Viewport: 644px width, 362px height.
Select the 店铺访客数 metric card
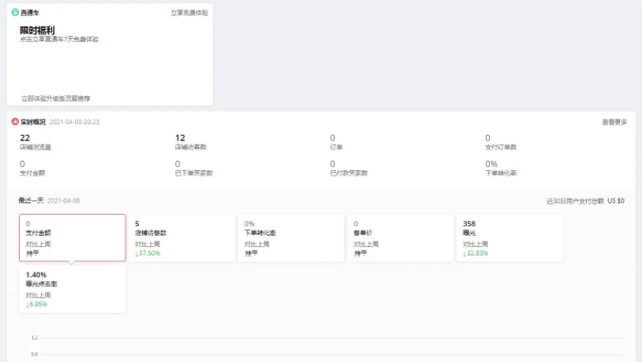pyautogui.click(x=182, y=238)
